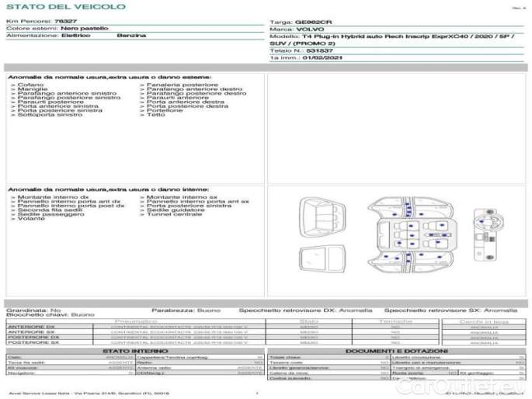The image size is (532, 399).
Task: Select the 1a imm. date 01/02/2021
Action: click(x=322, y=57)
